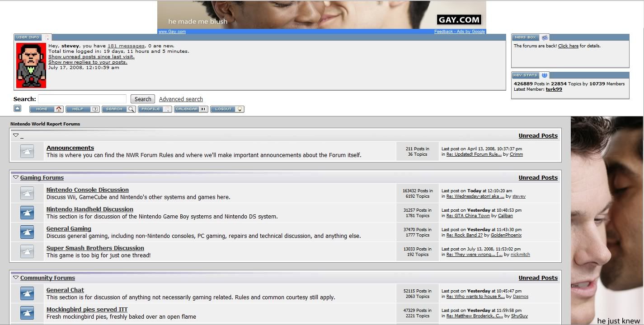Screen dimensions: 644x325
Task: Click the News Box header icon
Action: point(545,37)
